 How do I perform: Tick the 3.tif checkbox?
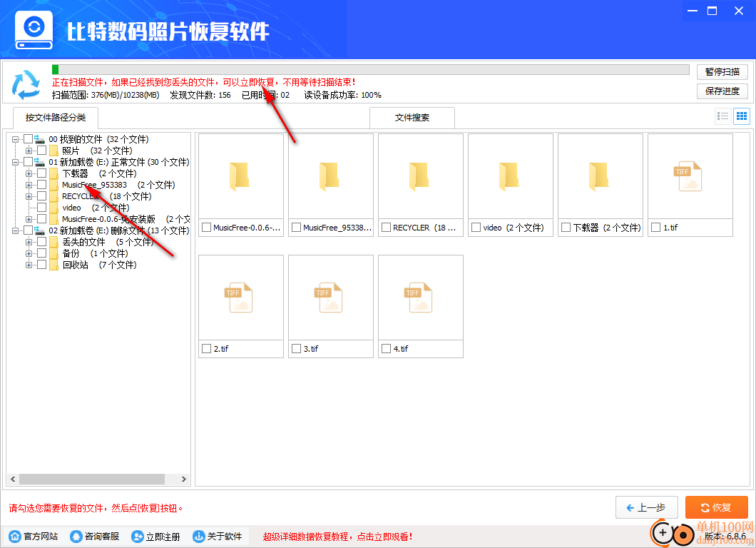click(297, 348)
